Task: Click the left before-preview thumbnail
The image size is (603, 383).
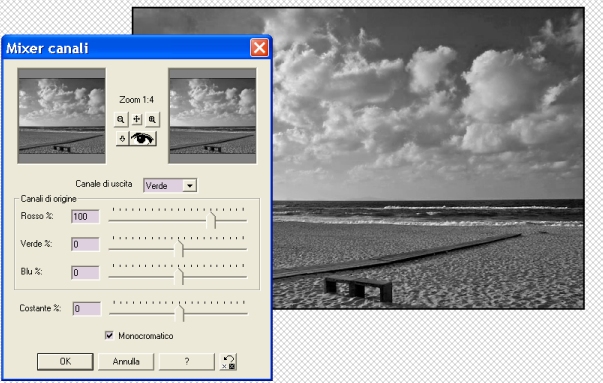Action: point(62,116)
